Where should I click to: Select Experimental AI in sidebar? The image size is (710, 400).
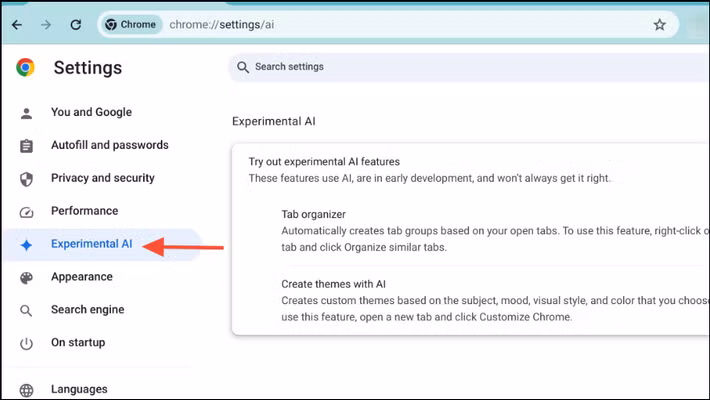tap(103, 245)
